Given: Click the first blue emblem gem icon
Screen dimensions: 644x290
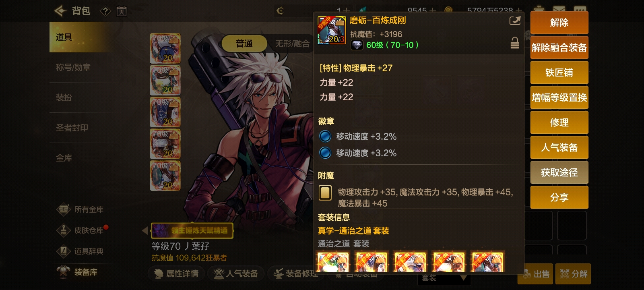Looking at the screenshot, I should tap(325, 137).
